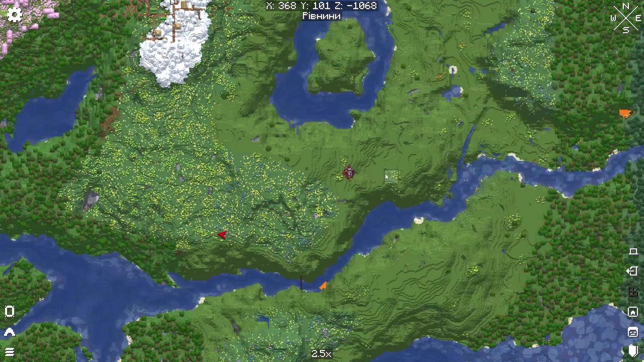
Task: Click the 2.5x zoom level indicator
Action: [321, 353]
